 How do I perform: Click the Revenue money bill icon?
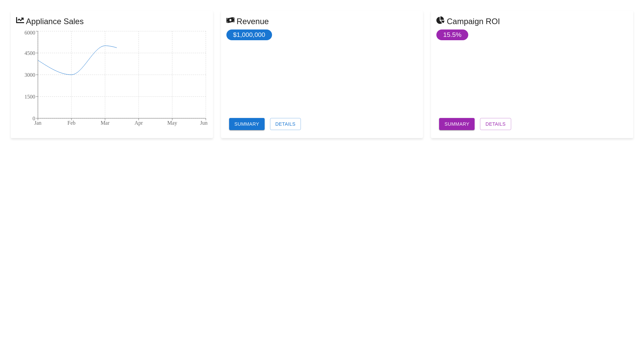click(230, 20)
